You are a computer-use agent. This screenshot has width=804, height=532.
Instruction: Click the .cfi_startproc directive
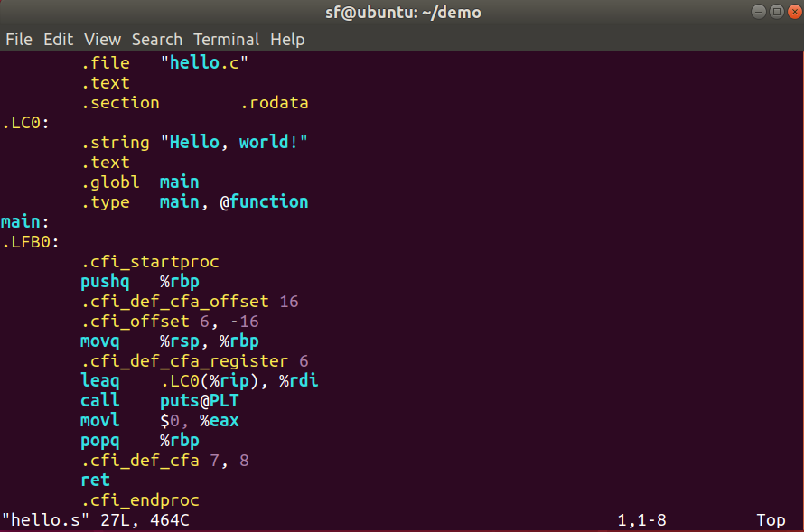tap(150, 262)
